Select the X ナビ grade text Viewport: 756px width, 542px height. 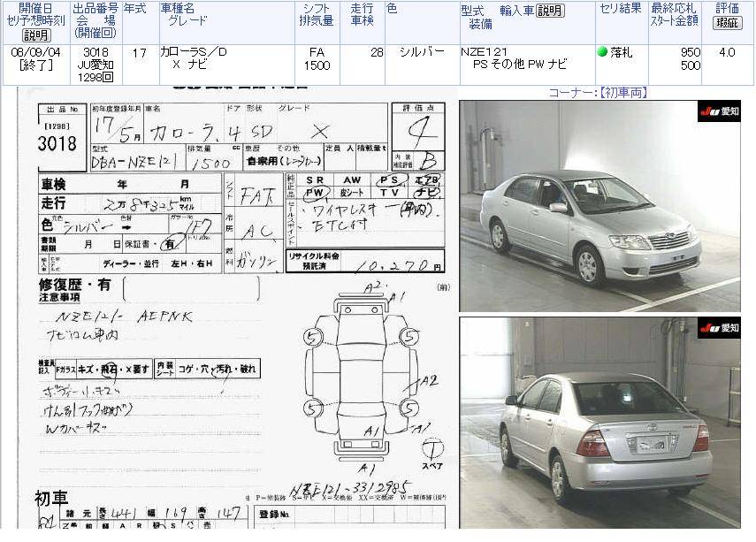click(190, 65)
